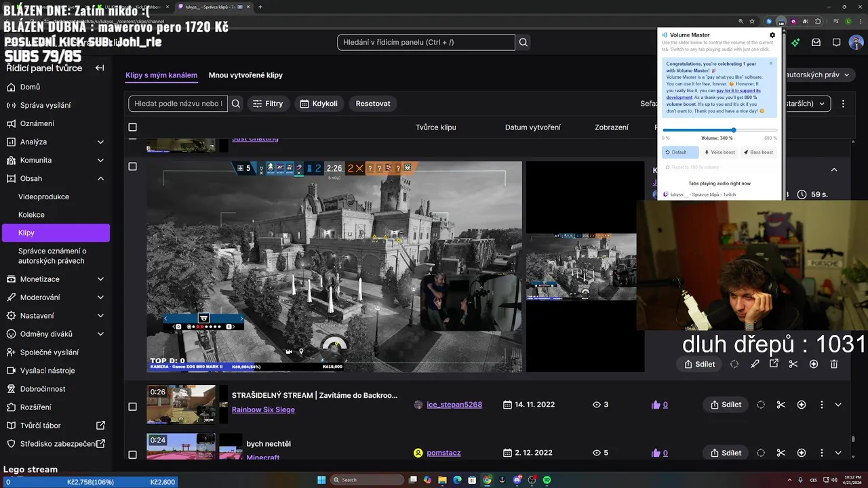This screenshot has width=868, height=488.
Task: Select Voice boost in Volume Master
Action: point(719,152)
